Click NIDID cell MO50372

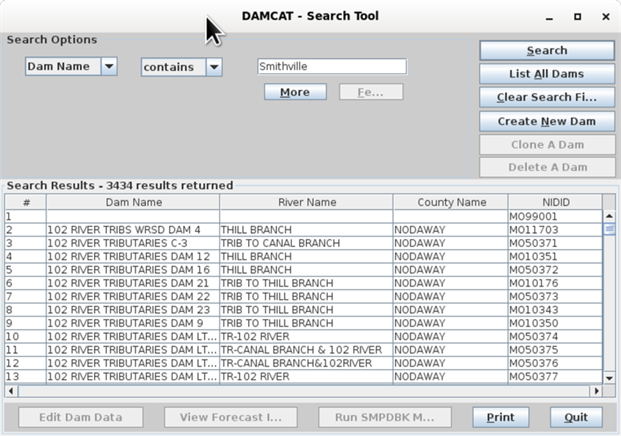(555, 270)
